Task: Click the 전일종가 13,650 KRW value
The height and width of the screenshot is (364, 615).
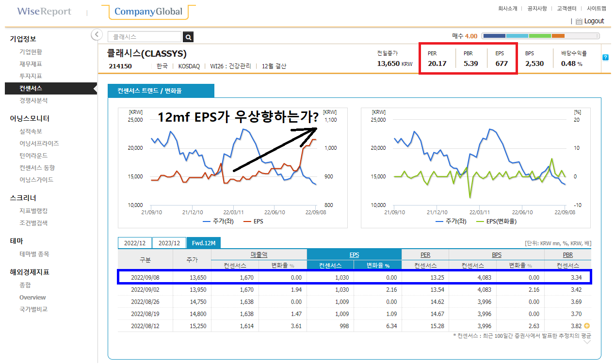Action: (x=395, y=63)
